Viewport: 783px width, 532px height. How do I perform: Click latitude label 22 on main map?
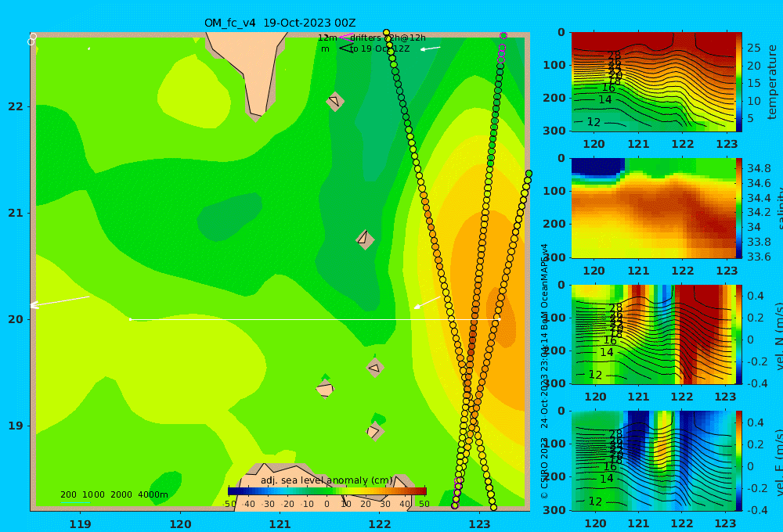(16, 106)
